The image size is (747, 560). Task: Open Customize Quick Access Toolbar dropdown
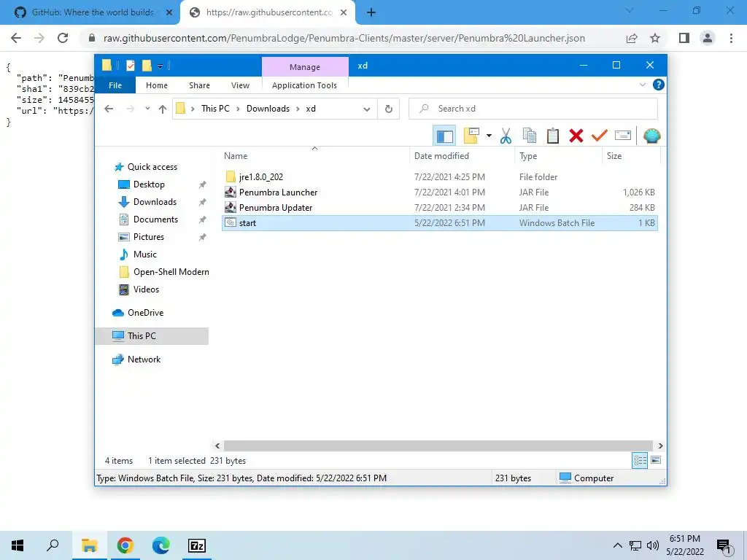click(160, 66)
